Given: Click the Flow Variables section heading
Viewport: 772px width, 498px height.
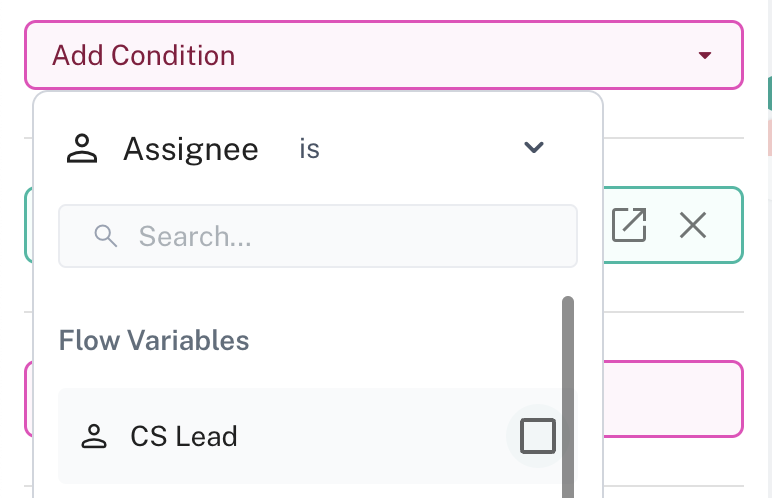Looking at the screenshot, I should (x=154, y=340).
